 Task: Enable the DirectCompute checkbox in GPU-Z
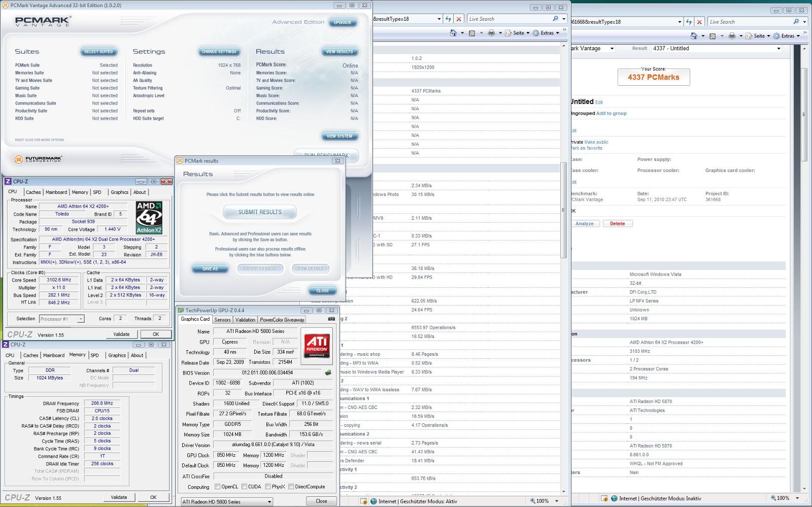[x=291, y=487]
